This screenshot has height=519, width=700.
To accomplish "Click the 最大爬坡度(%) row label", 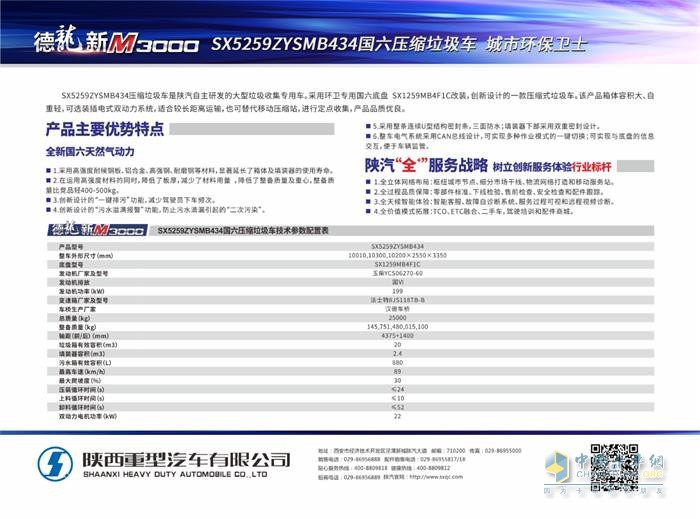I will coord(80,381).
